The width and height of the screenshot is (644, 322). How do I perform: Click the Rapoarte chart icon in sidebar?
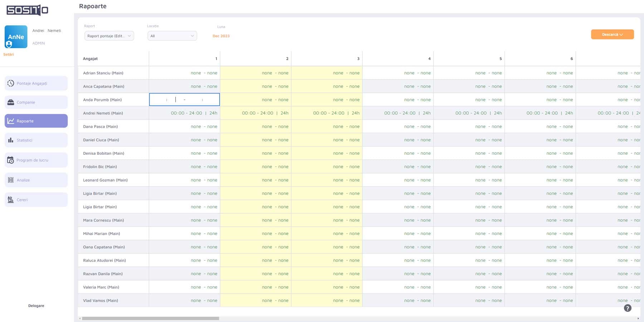tap(11, 121)
